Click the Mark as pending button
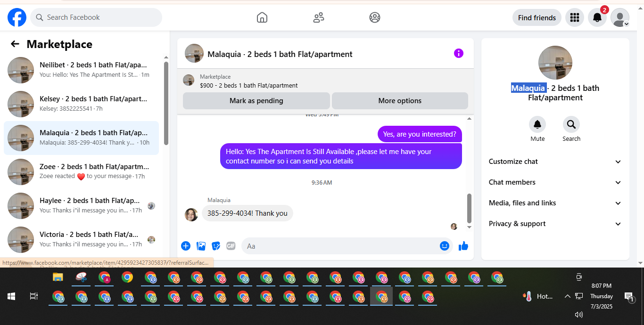 256,101
